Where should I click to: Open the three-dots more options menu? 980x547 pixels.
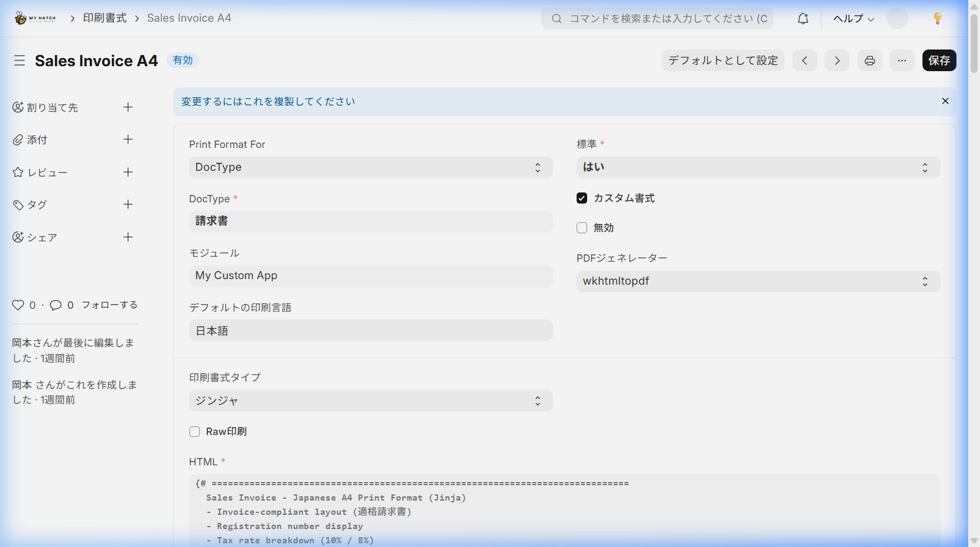pos(901,61)
